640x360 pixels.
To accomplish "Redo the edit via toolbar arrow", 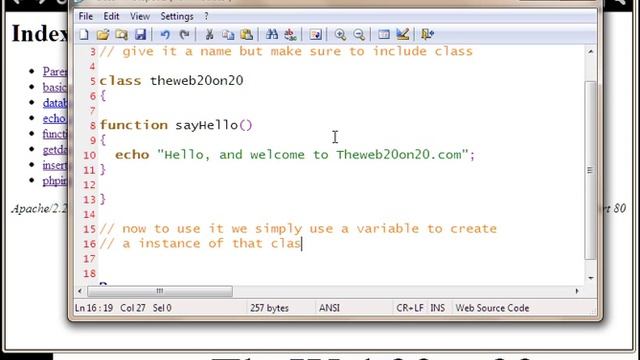I will pyautogui.click(x=184, y=35).
